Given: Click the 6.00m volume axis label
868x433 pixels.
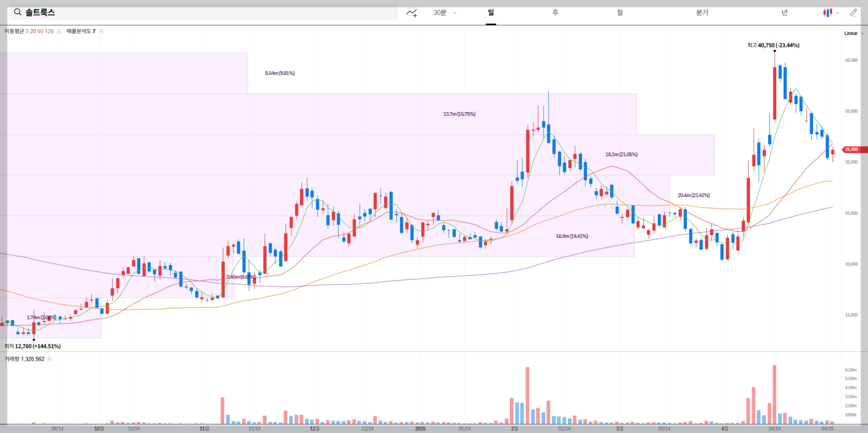Looking at the screenshot, I should coord(851,370).
